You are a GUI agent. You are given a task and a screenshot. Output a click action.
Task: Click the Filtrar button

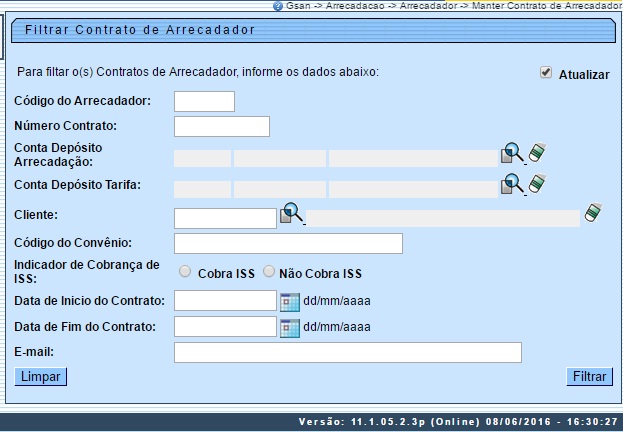(589, 376)
